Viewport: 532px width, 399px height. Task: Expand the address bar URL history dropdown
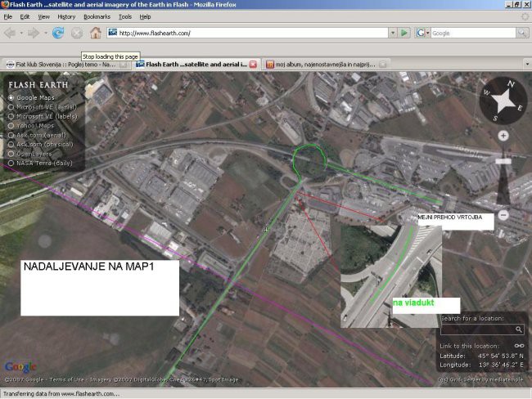pyautogui.click(x=393, y=33)
